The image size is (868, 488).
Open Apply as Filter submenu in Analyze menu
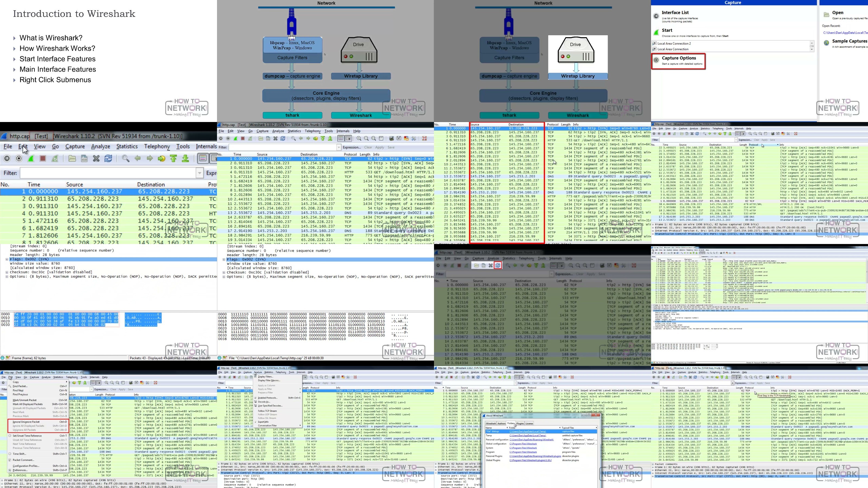pyautogui.click(x=278, y=389)
